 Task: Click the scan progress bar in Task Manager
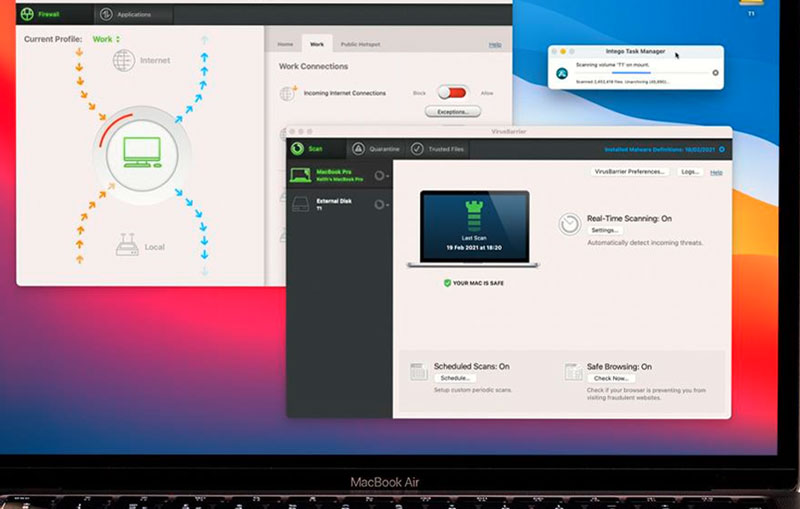pyautogui.click(x=641, y=73)
